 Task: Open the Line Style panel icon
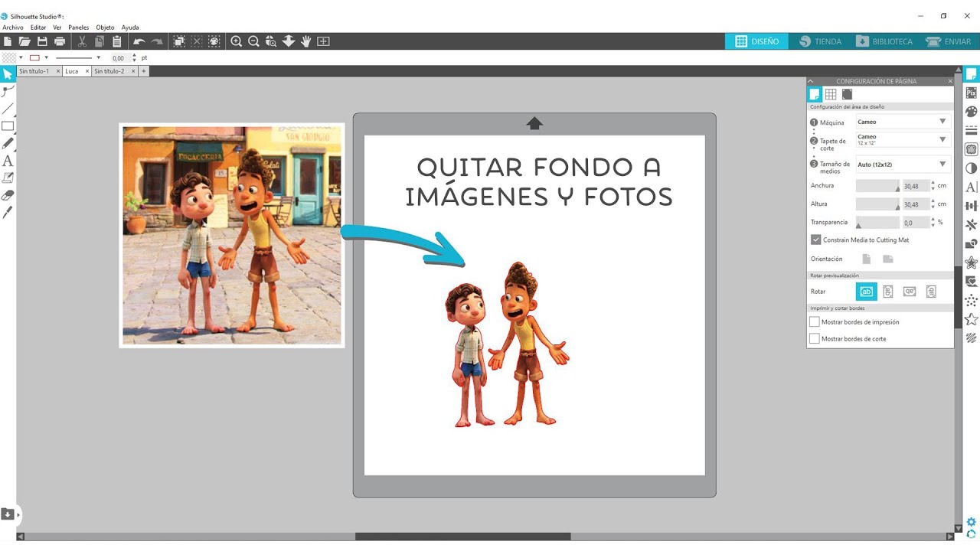click(971, 131)
